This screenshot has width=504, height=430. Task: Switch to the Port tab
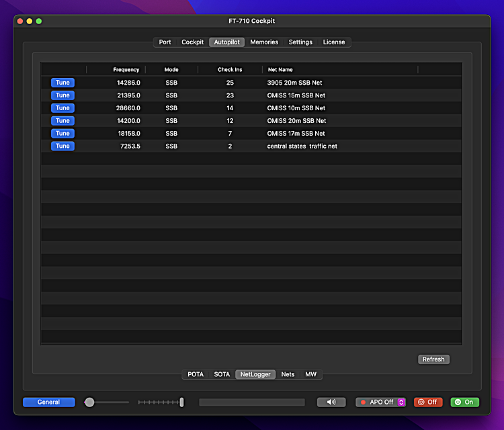click(x=165, y=42)
